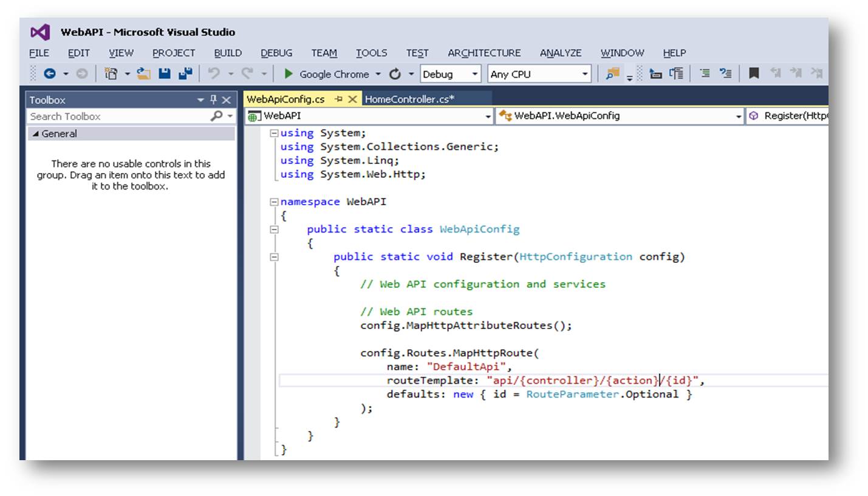Viewport: 868px width, 496px height.
Task: Open the Toolbox window options dropdown arrow
Action: point(201,100)
